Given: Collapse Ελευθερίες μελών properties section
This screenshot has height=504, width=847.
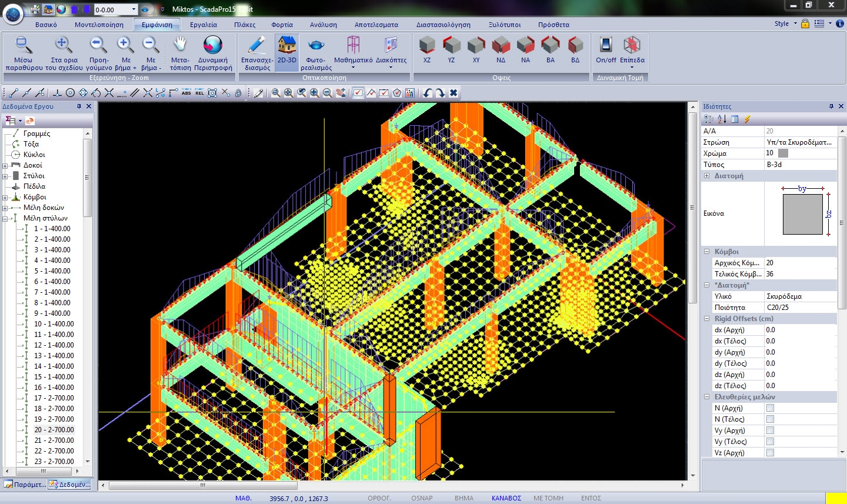Looking at the screenshot, I should click(x=707, y=397).
